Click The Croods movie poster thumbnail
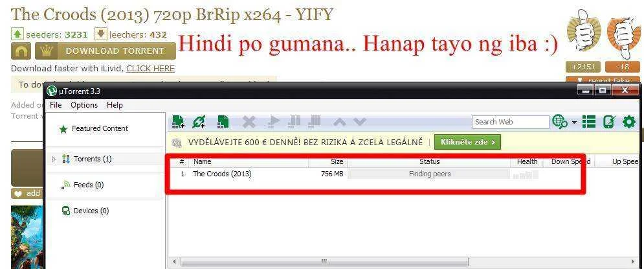This screenshot has width=644, height=269. coord(27,237)
